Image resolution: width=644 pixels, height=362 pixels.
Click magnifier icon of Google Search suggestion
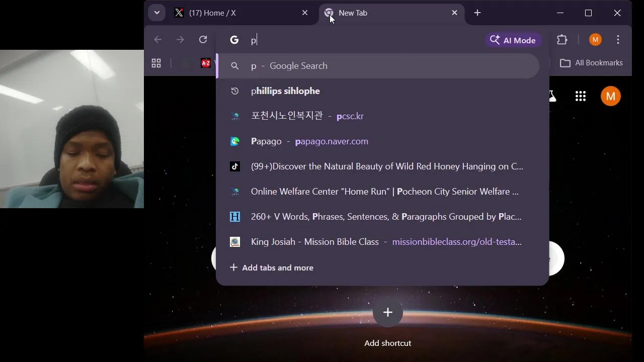[235, 66]
